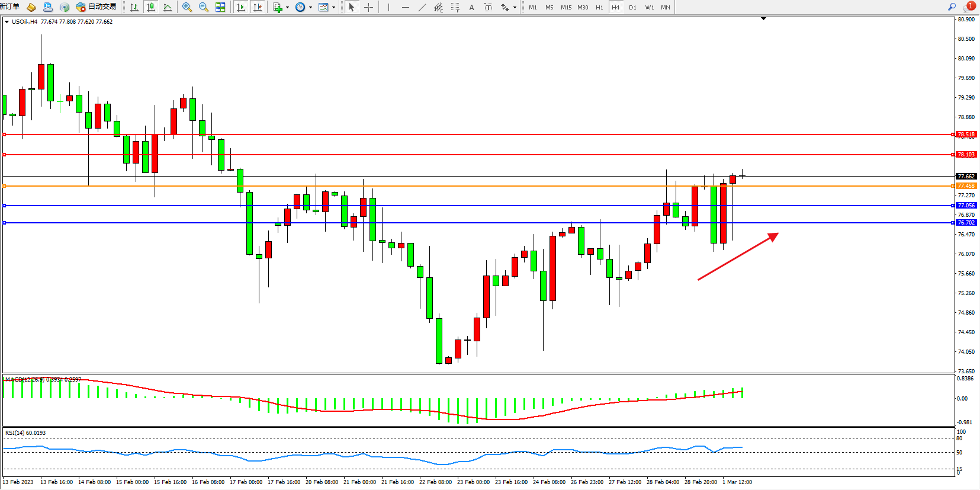Click the zoom in magnifier icon
980x490 pixels.
[187, 7]
